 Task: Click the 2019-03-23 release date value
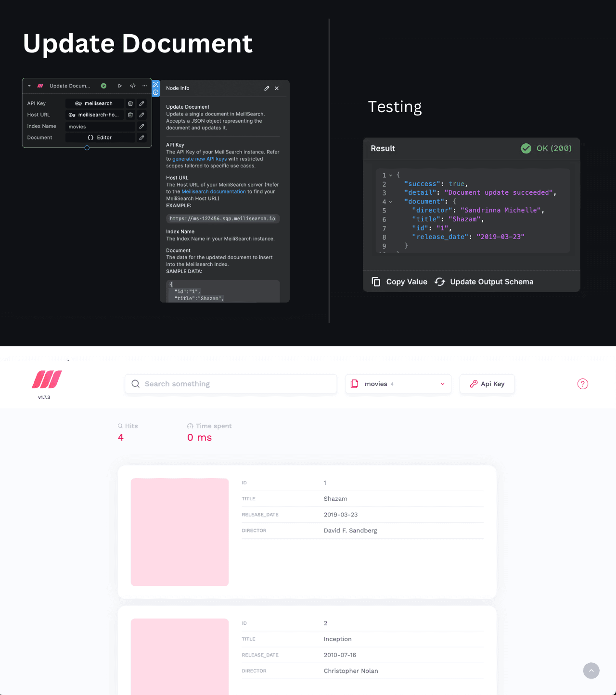[x=341, y=515]
